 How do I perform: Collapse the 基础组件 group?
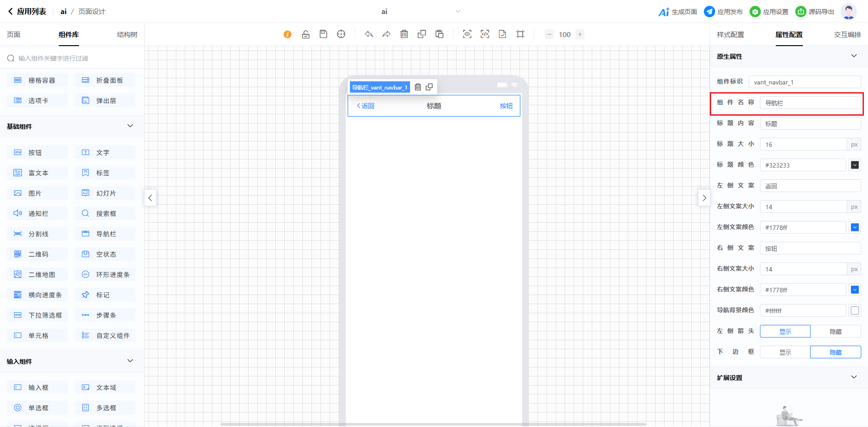(x=130, y=126)
